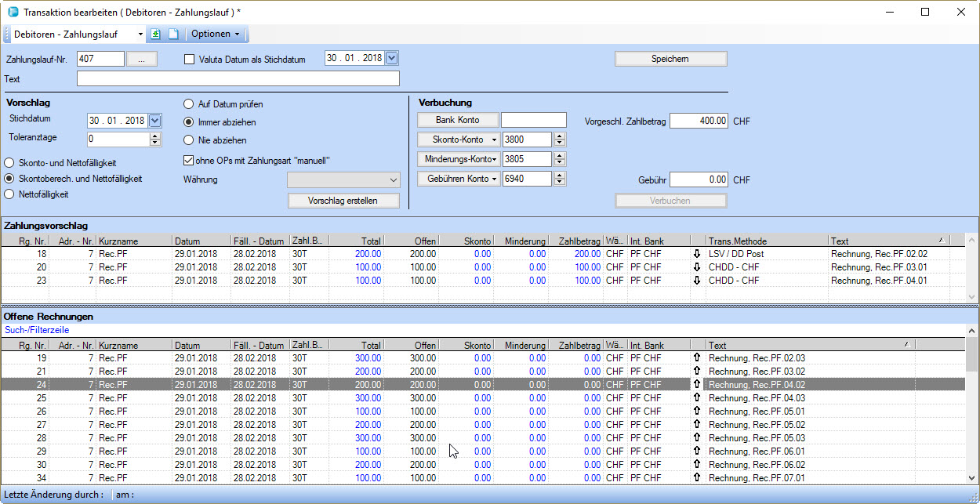Expand the Stichdatum date picker

[x=154, y=120]
